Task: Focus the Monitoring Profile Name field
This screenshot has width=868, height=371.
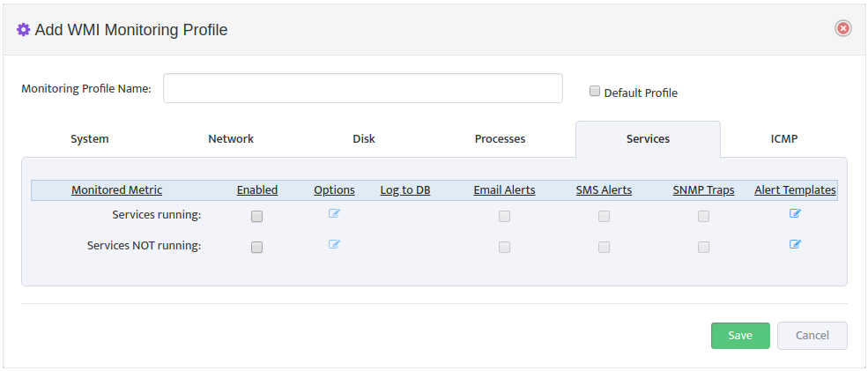Action: [363, 89]
